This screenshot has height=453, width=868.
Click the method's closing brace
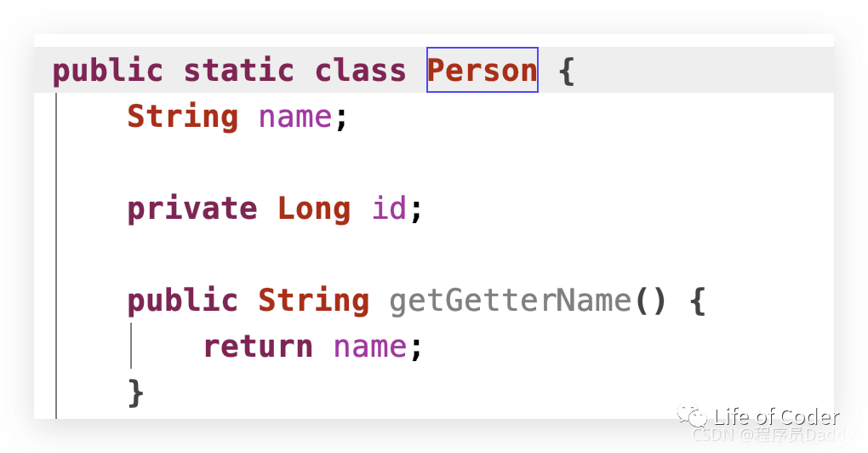[x=136, y=393]
